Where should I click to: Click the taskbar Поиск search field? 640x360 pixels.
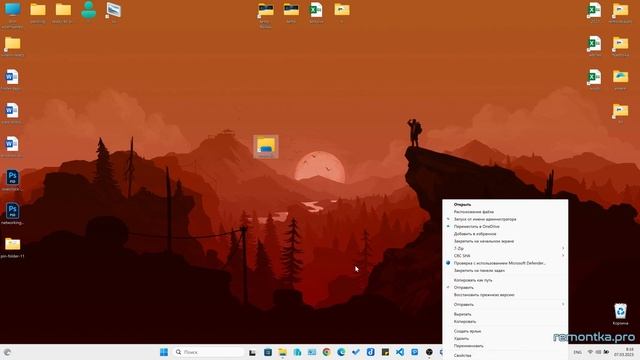click(x=208, y=352)
